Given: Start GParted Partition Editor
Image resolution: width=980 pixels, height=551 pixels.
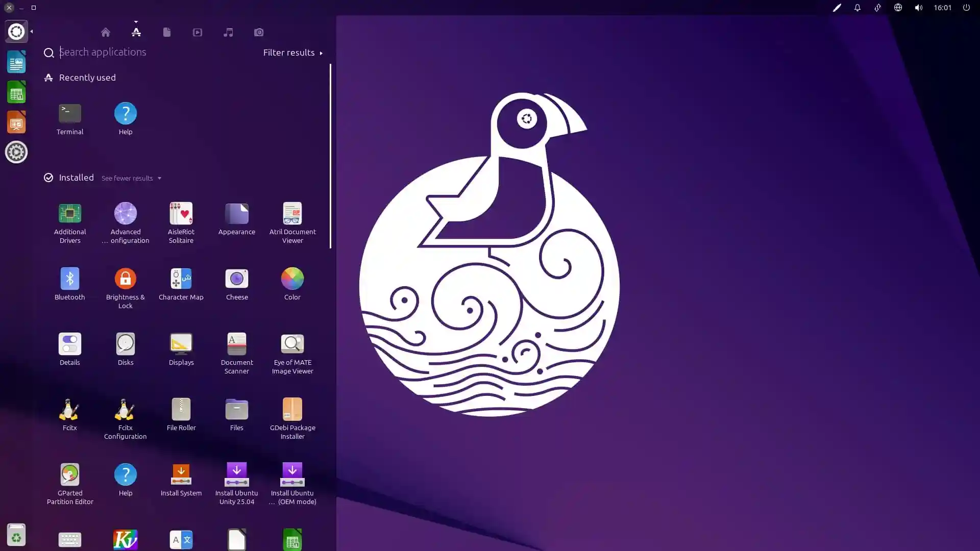Looking at the screenshot, I should click(x=69, y=473).
